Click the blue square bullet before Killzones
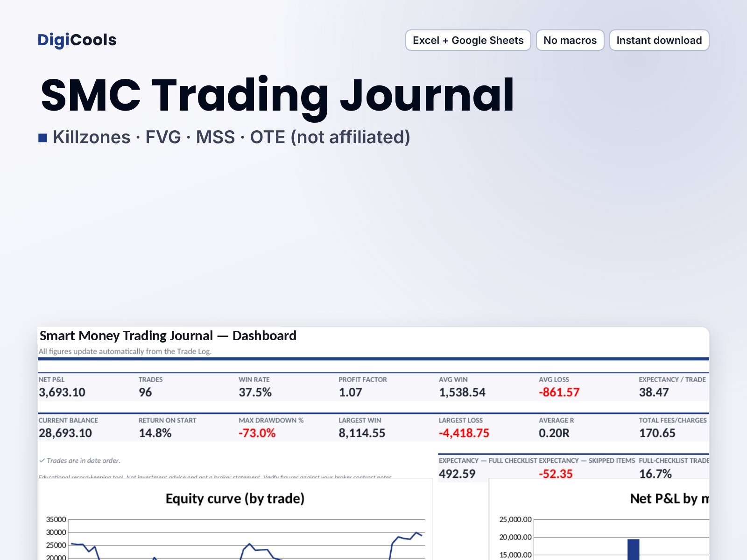The image size is (747, 560). click(x=43, y=138)
